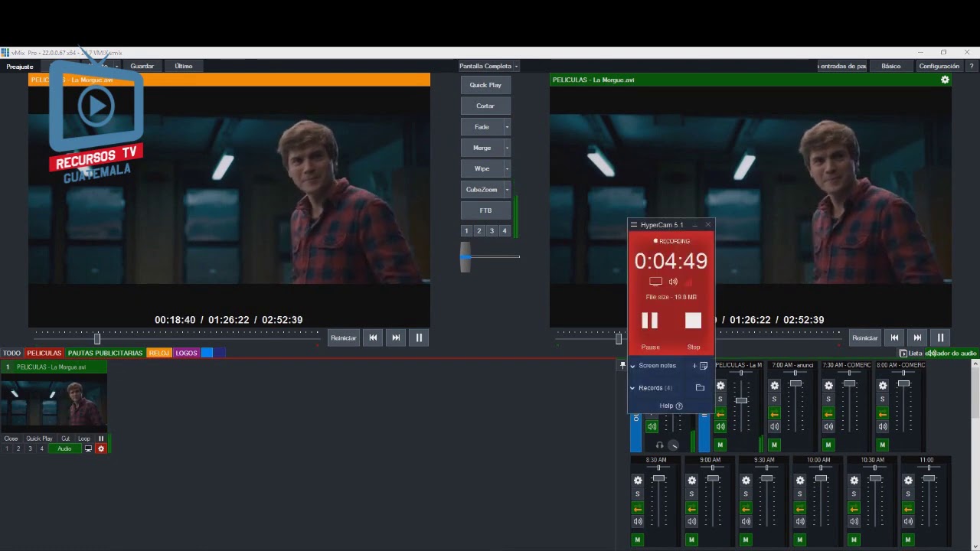Open settings gear of 10:00 AM audio channel

[800, 481]
